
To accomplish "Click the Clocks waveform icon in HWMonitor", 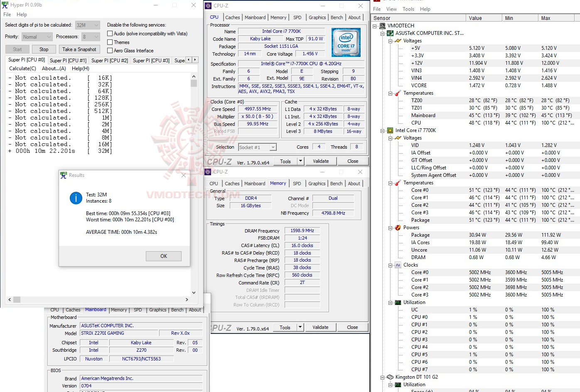I will [x=398, y=265].
